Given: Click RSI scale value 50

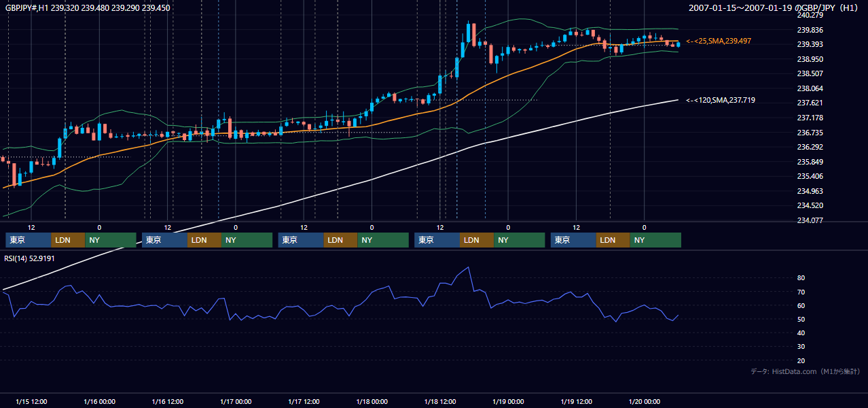Looking at the screenshot, I should 801,319.
